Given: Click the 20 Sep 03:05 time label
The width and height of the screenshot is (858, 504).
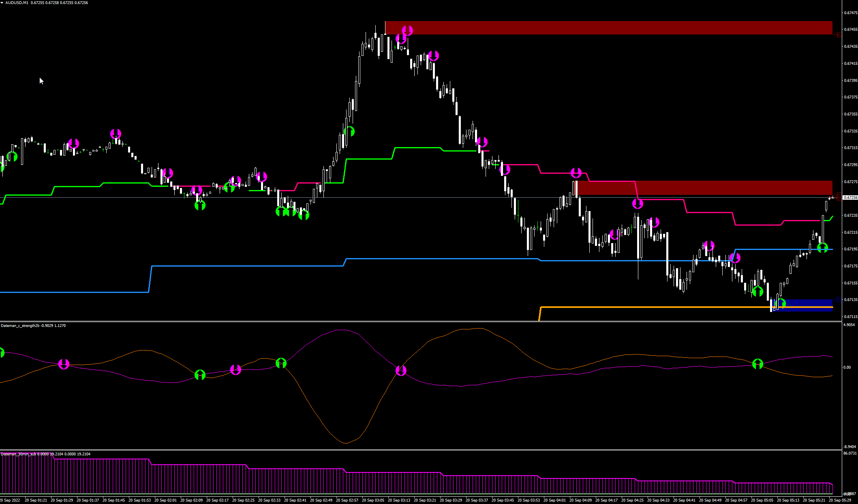Looking at the screenshot, I should point(373,500).
